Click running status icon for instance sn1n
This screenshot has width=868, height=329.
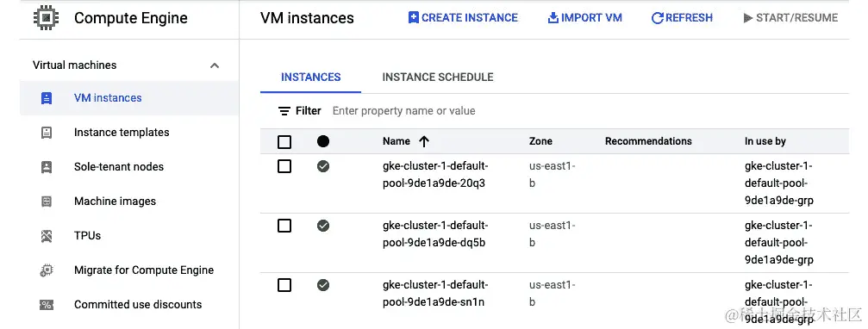[x=323, y=285]
